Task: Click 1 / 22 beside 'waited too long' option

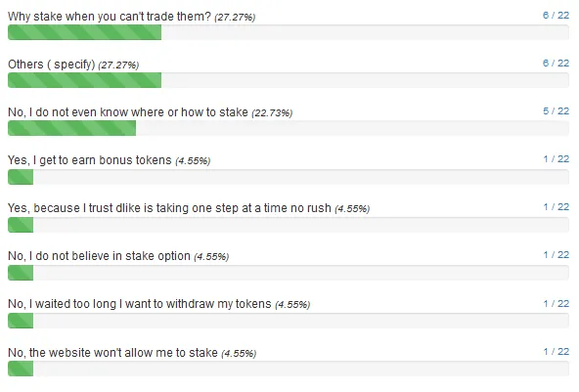Action: pos(556,304)
